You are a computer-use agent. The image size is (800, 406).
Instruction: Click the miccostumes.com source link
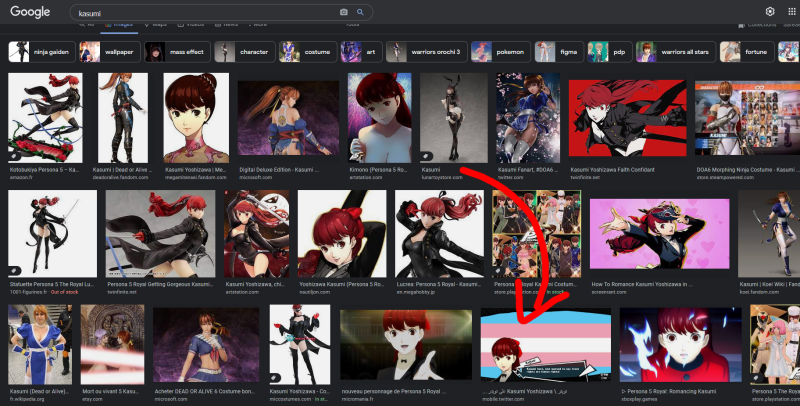(x=292, y=399)
